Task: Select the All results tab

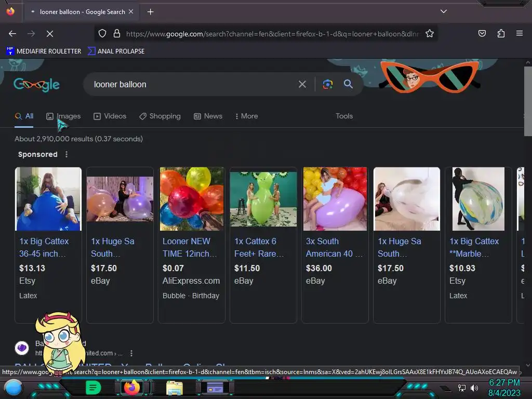Action: [x=24, y=116]
